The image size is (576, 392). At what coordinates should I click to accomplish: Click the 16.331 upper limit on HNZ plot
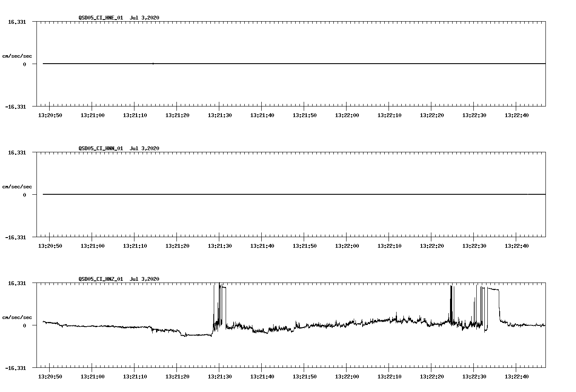point(17,283)
